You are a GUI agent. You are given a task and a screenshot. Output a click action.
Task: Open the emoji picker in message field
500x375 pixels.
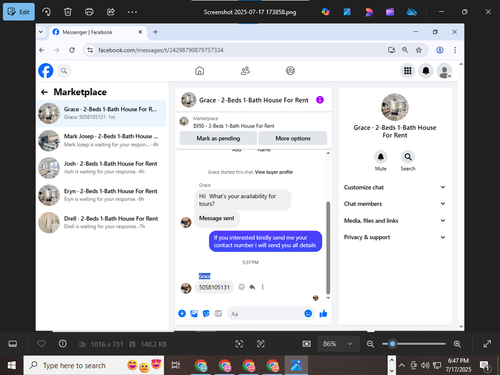pyautogui.click(x=308, y=313)
